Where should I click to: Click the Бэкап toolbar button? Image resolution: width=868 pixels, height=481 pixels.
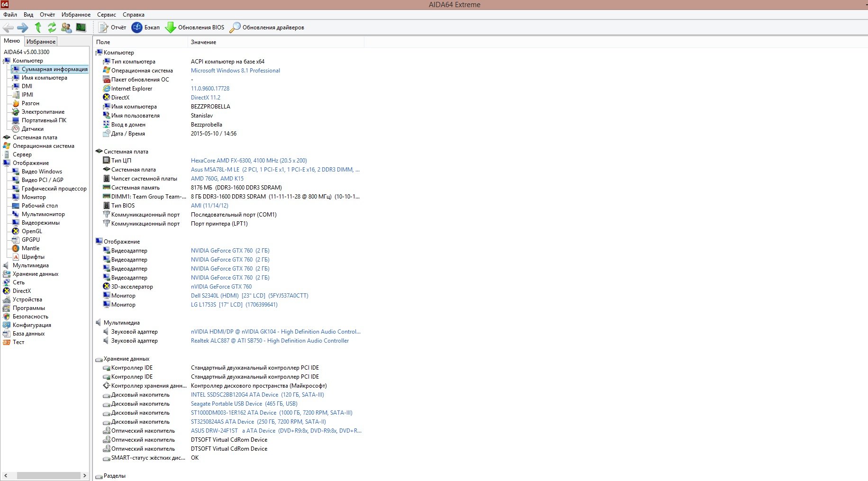[x=145, y=27]
